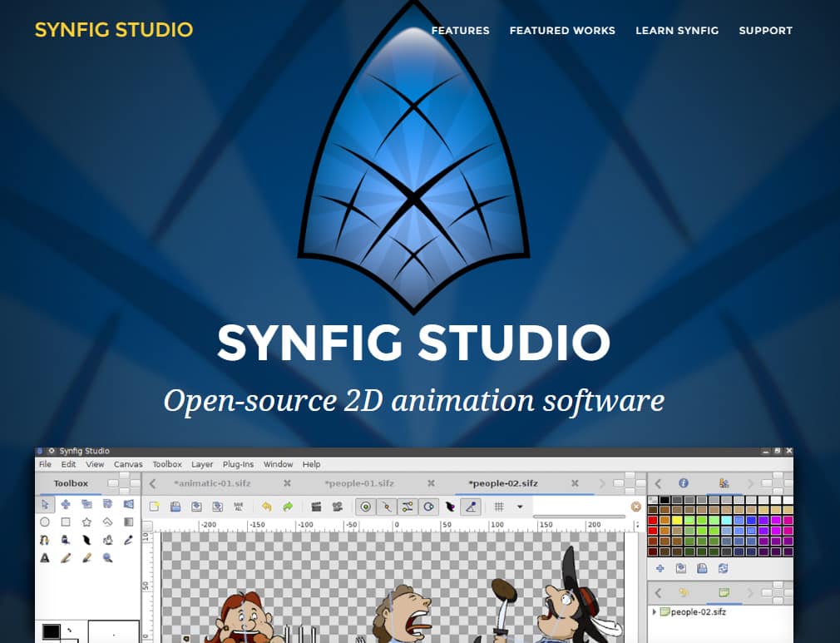Toggle the canvas grid display
The image size is (840, 643).
tap(499, 507)
